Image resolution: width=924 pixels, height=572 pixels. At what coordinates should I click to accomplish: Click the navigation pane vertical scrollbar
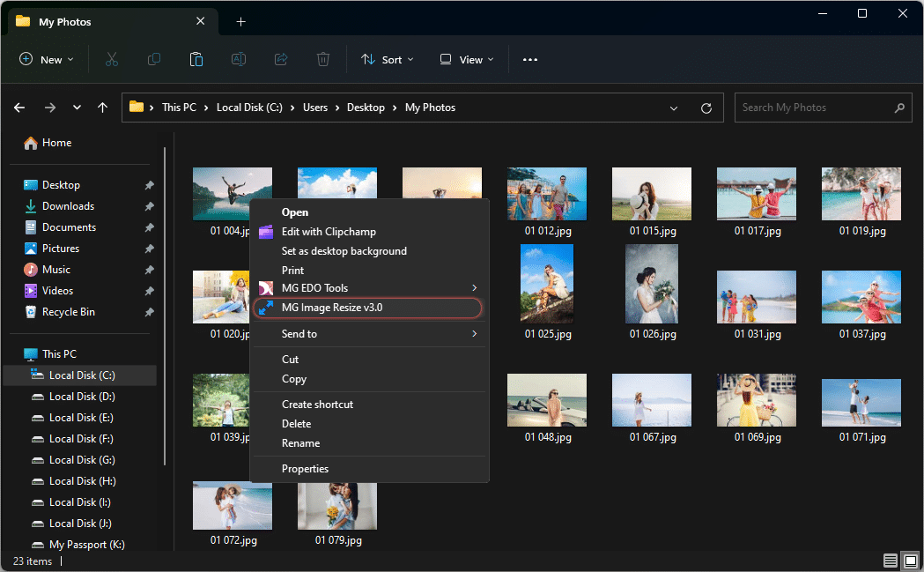pyautogui.click(x=165, y=307)
